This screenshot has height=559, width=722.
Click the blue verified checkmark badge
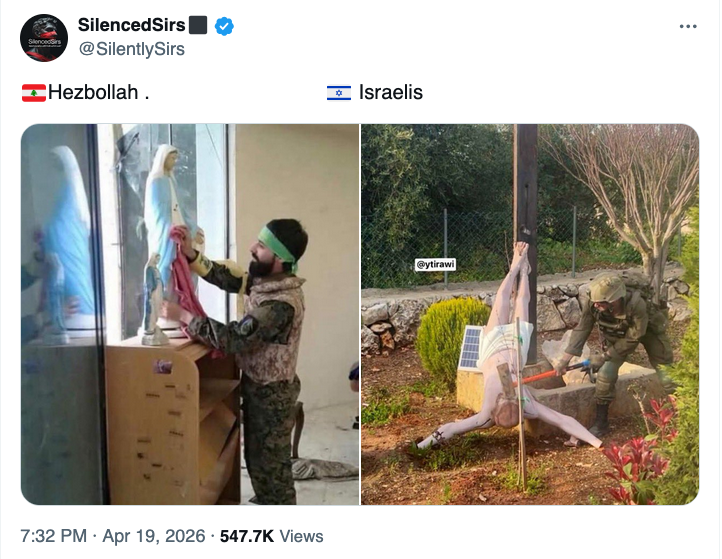point(224,26)
